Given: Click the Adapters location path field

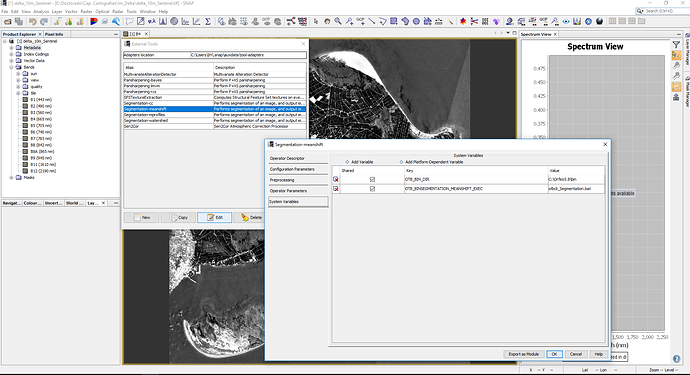Looking at the screenshot, I should tap(248, 55).
